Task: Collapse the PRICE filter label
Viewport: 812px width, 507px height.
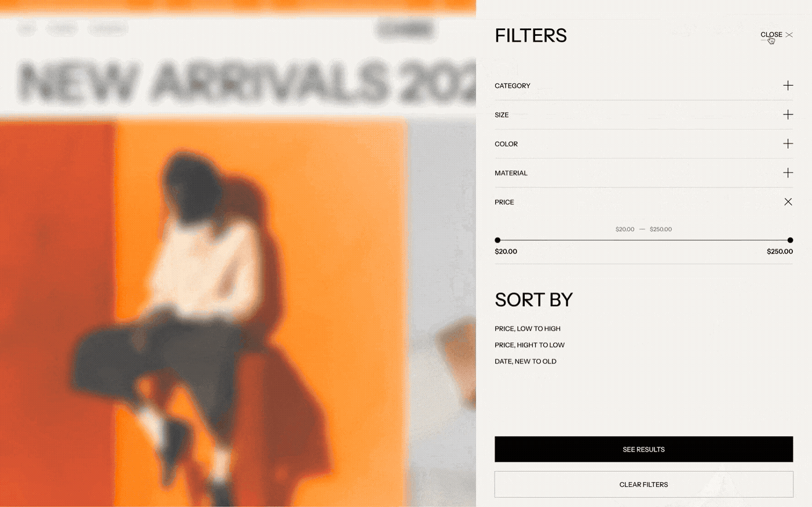Action: (504, 202)
